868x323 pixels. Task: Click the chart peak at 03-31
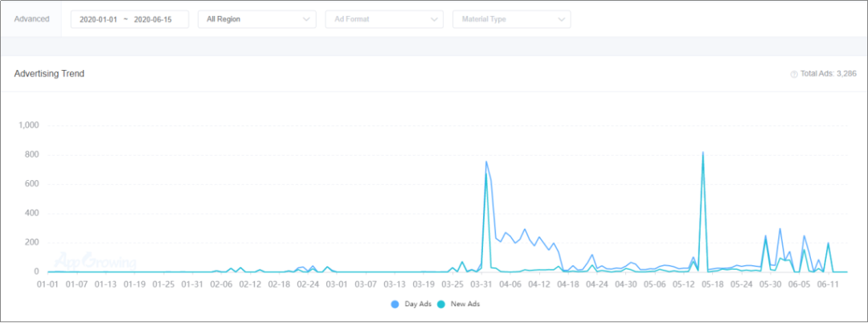point(486,162)
